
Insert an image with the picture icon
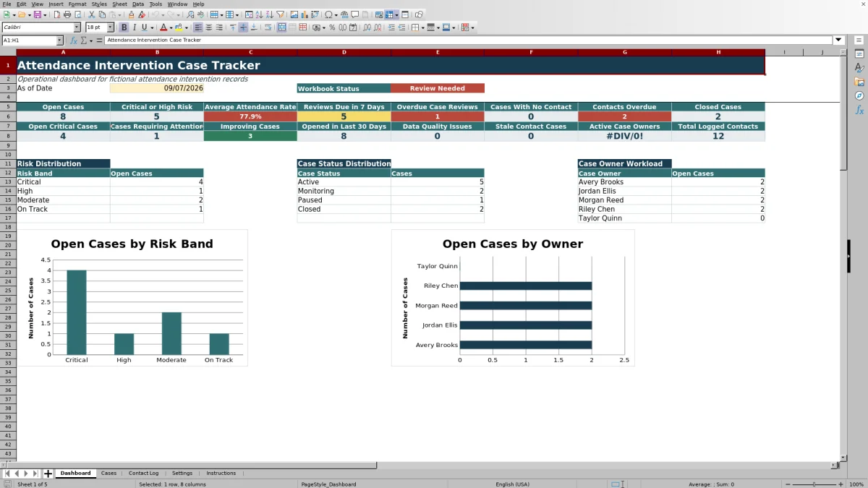point(294,14)
